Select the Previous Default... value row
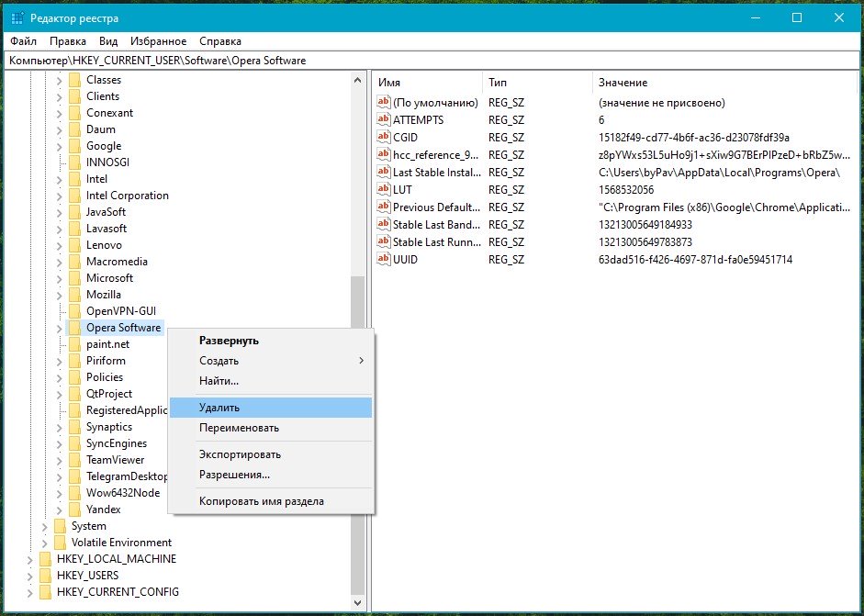The image size is (864, 616). coord(617,207)
